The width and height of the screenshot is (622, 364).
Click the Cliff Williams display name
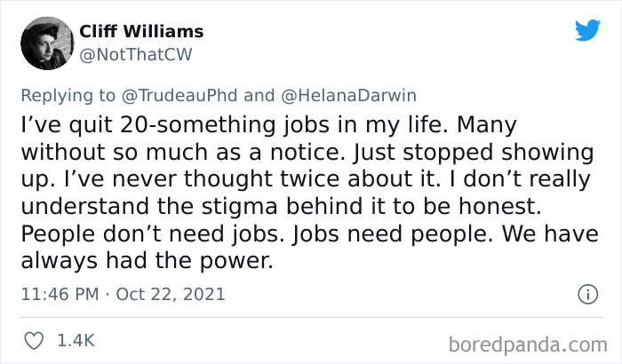point(141,31)
